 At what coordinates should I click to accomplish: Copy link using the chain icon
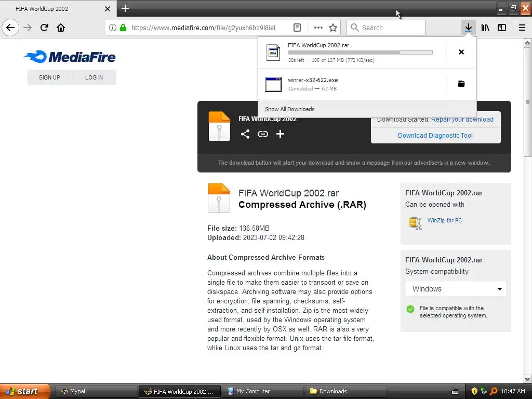[262, 134]
